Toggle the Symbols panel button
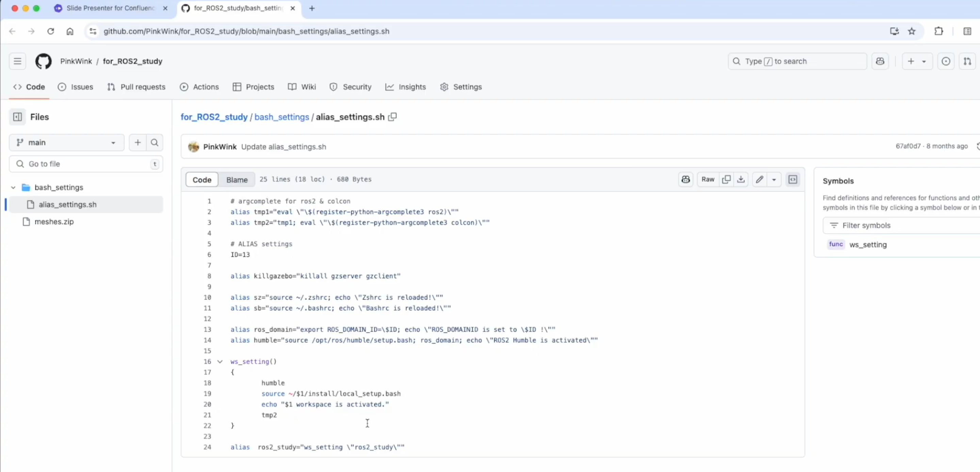Viewport: 980px width, 472px height. click(x=793, y=179)
